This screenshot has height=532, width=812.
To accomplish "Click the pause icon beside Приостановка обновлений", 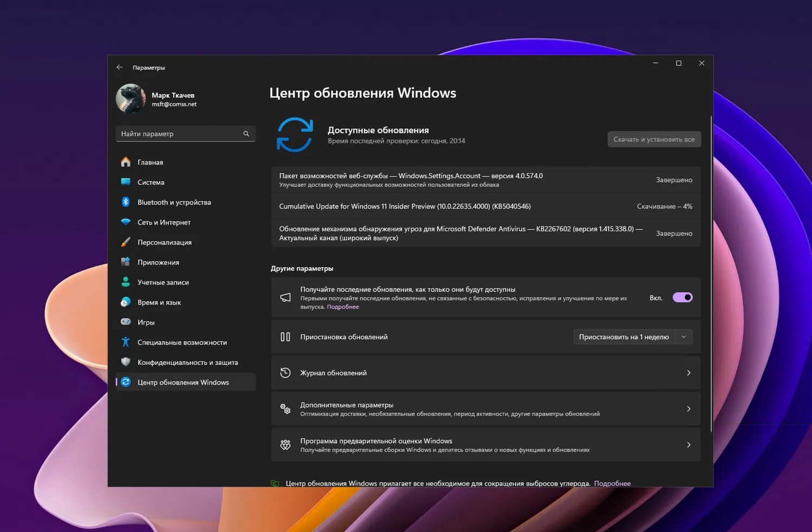I will [x=285, y=337].
